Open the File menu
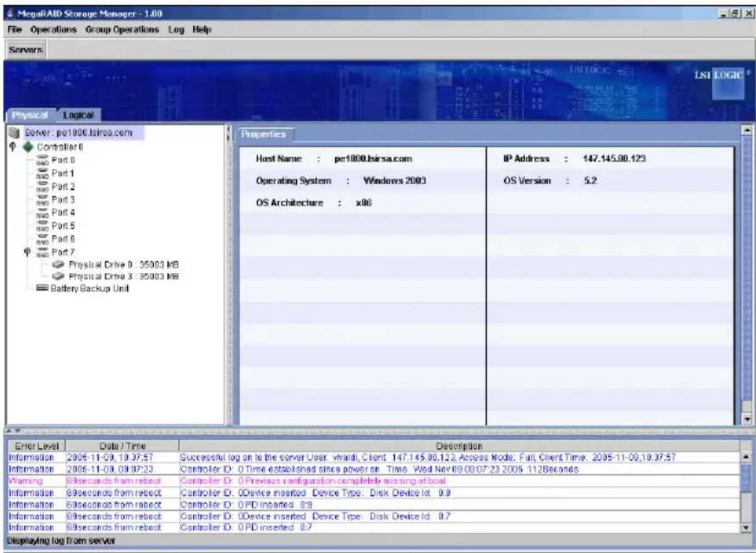This screenshot has height=553, width=756. [x=14, y=29]
